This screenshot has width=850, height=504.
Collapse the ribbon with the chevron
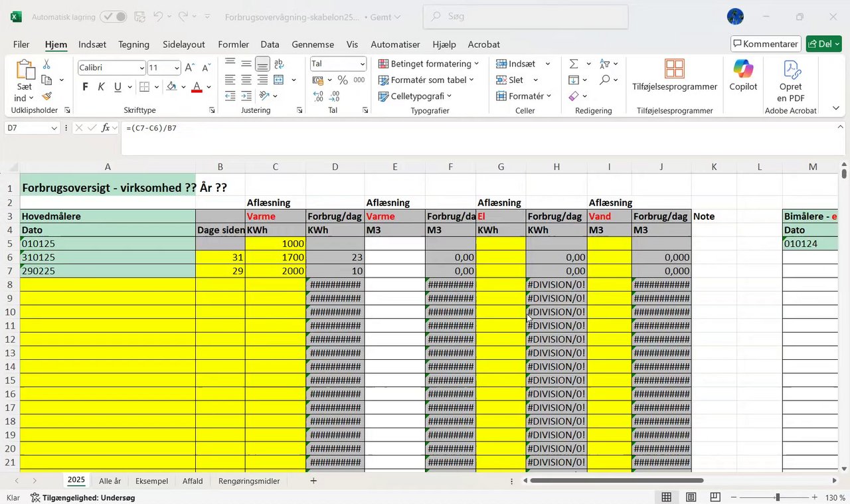pos(835,108)
